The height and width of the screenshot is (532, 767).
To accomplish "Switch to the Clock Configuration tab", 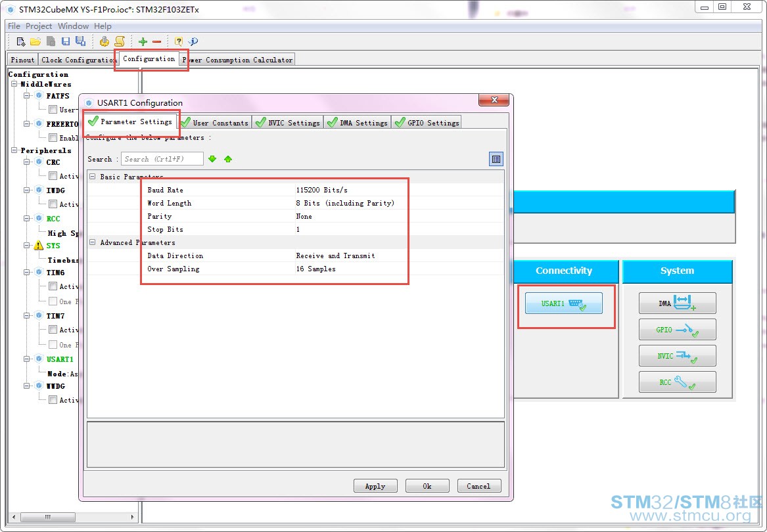I will (78, 60).
